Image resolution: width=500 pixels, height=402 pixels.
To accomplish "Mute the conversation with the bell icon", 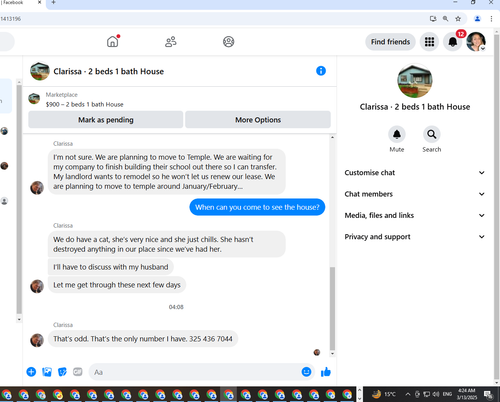I will tap(397, 134).
